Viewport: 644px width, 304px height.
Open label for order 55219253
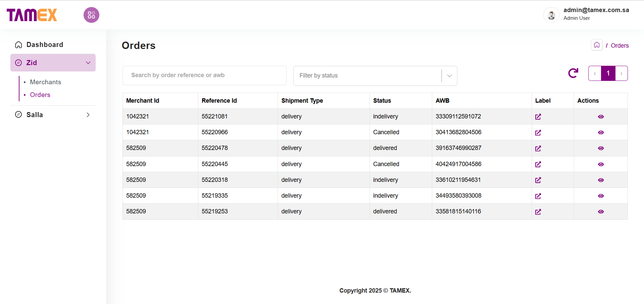(x=538, y=212)
